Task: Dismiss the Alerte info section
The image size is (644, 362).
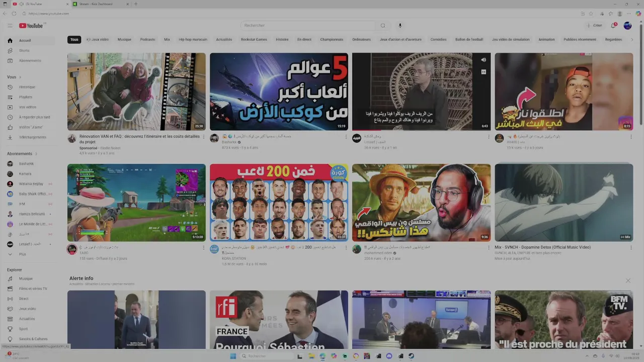Action: (628, 281)
